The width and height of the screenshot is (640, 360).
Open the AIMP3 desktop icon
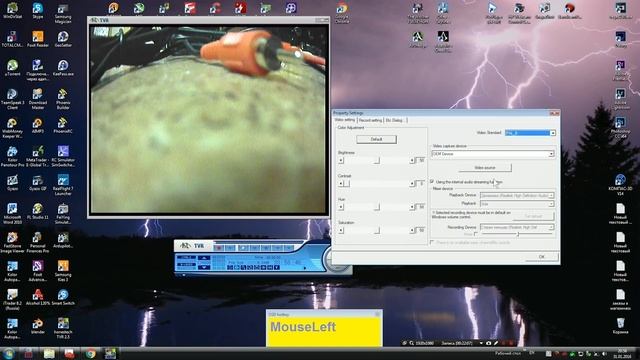click(38, 125)
